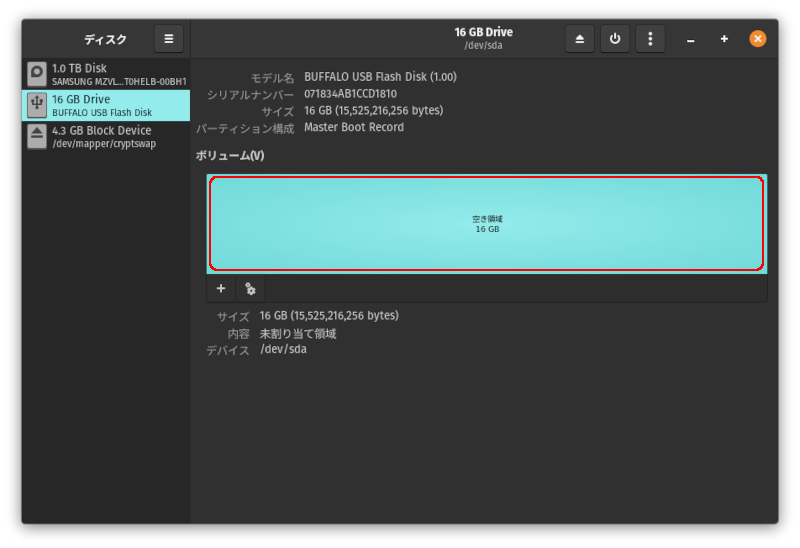
Task: Select the 16 GB free space volume
Action: point(486,224)
